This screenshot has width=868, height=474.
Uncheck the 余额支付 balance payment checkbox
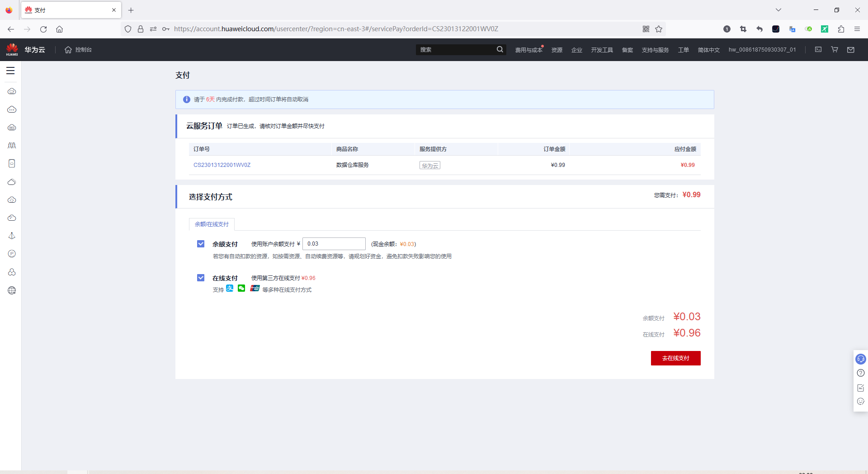pos(201,244)
